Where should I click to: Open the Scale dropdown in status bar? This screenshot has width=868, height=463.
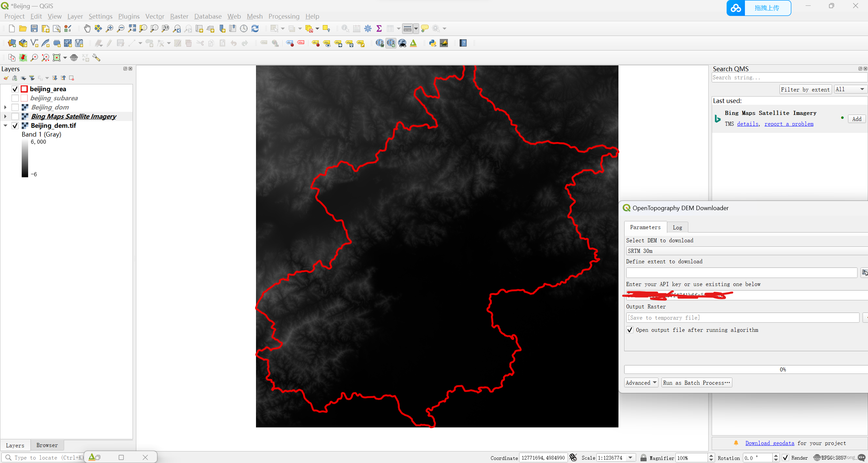click(630, 458)
